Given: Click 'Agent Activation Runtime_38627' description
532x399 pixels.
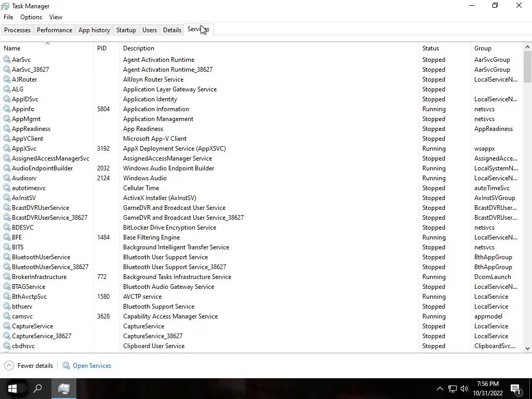Looking at the screenshot, I should point(168,70).
